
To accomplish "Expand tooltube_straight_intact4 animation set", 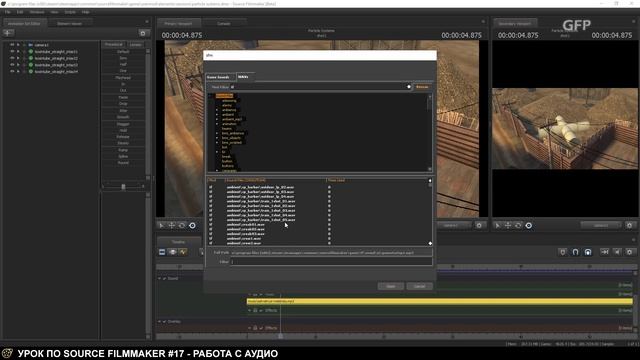I will click(18, 71).
